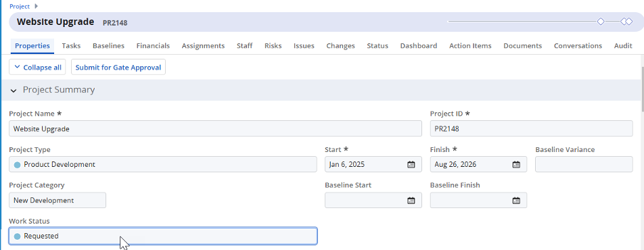Go to the Assignments tab
The image size is (644, 250).
tap(204, 45)
